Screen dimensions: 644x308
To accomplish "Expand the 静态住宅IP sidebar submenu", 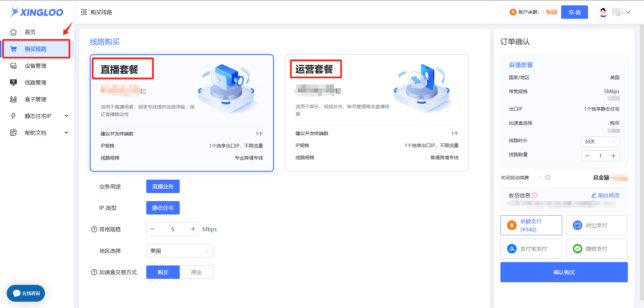I will point(66,116).
